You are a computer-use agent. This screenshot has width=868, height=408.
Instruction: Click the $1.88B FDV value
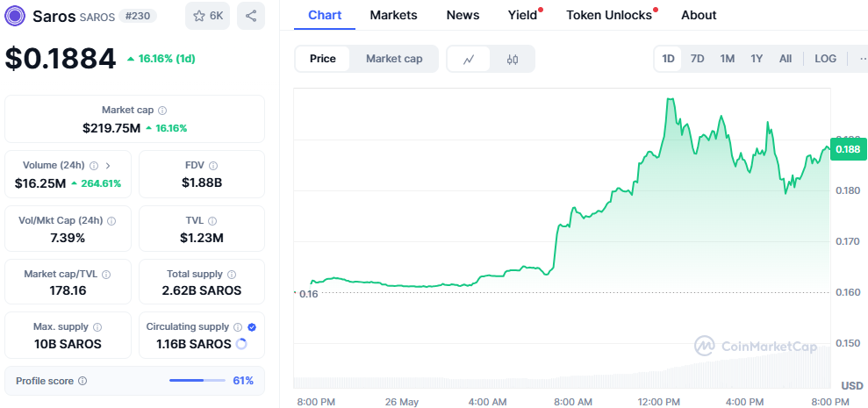(x=202, y=183)
